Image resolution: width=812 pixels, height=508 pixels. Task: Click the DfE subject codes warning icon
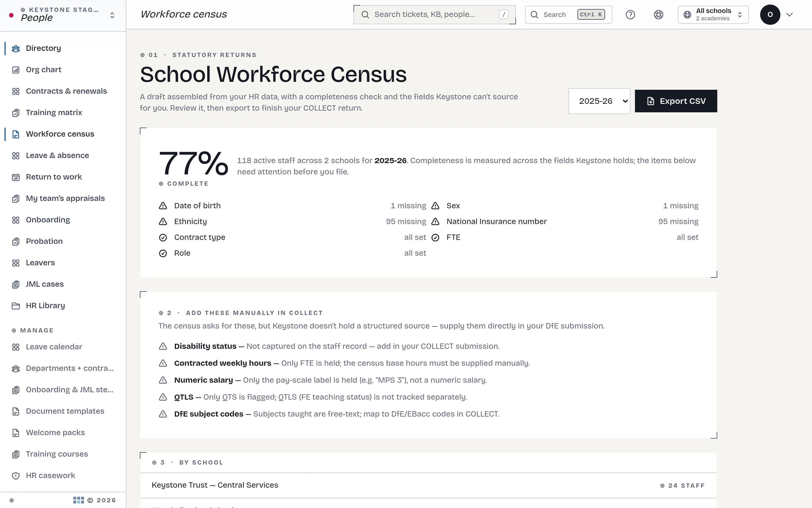point(163,414)
